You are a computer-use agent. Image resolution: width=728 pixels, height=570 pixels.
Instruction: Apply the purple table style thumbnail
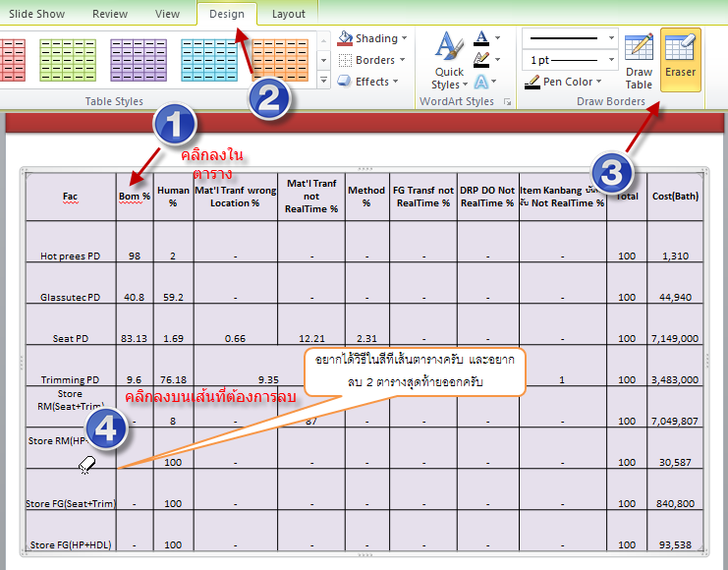(139, 60)
